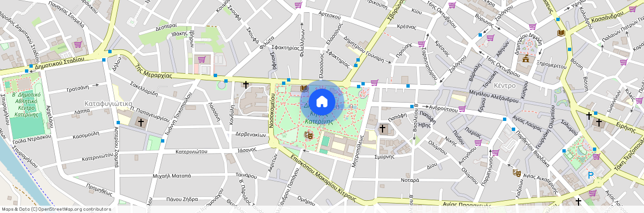Click the church cross near Π. Παπαγεωργίου
The image size is (644, 213).
click(x=141, y=122)
